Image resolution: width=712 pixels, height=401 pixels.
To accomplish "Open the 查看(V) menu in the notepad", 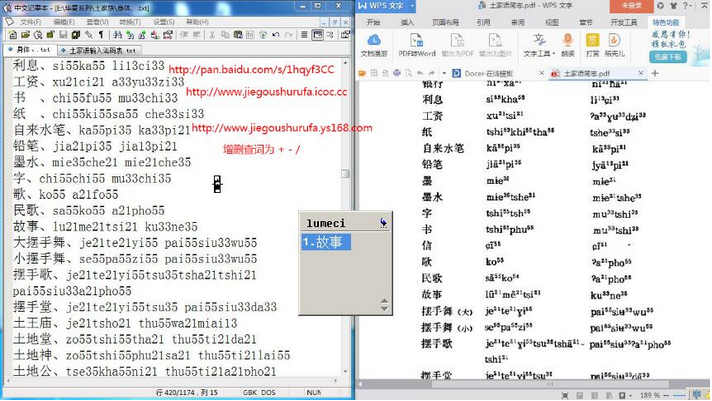I will (x=97, y=22).
